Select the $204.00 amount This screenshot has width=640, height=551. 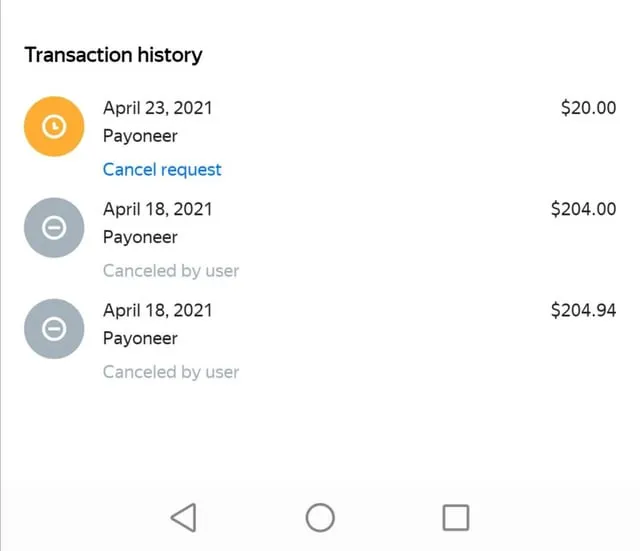pyautogui.click(x=583, y=209)
